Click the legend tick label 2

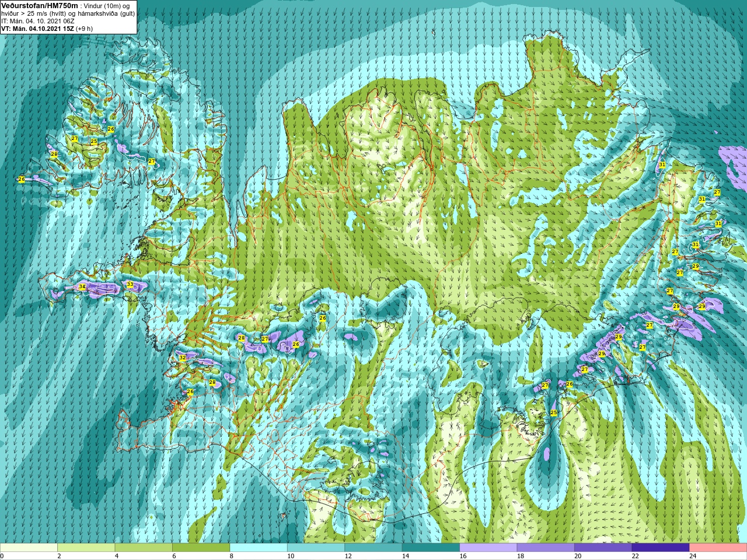(x=60, y=556)
